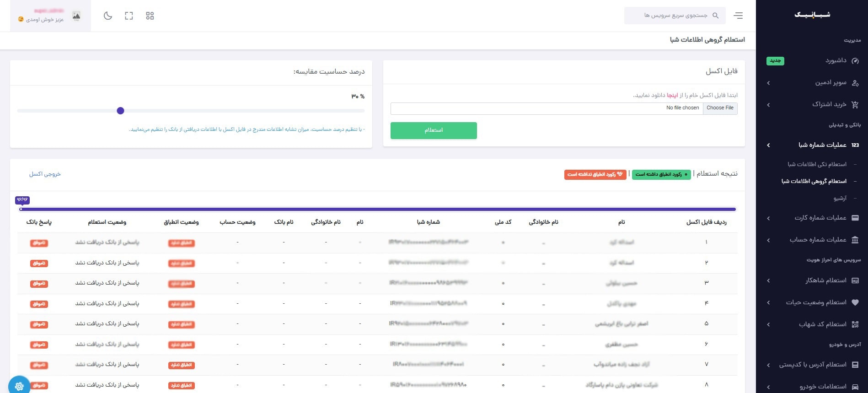
Task: Click پاسخ بانک column header
Action: tap(39, 222)
